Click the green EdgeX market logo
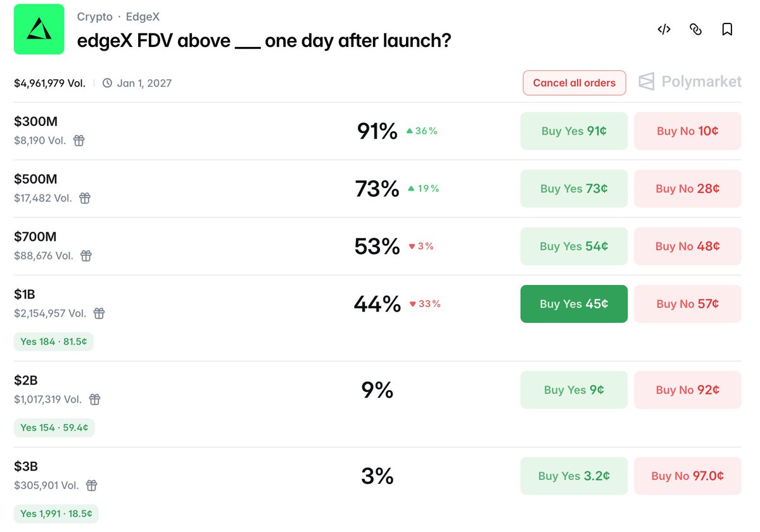The height and width of the screenshot is (532, 760). [39, 29]
